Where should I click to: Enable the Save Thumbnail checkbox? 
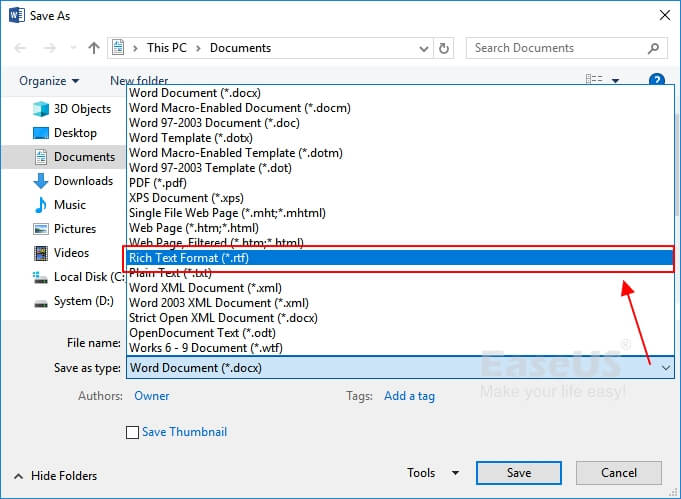click(132, 432)
